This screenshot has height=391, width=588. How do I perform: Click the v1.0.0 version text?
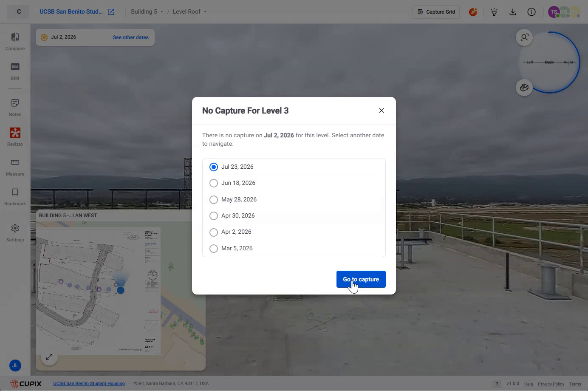point(513,384)
